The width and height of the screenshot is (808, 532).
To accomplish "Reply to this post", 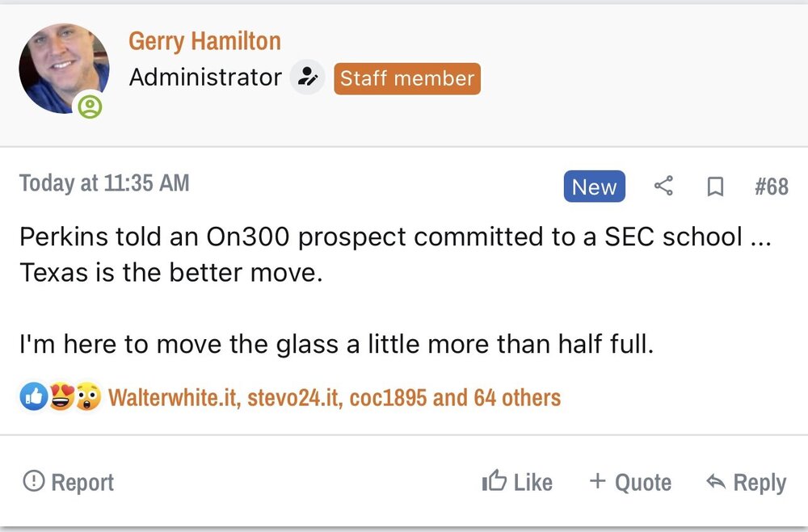I will (746, 482).
